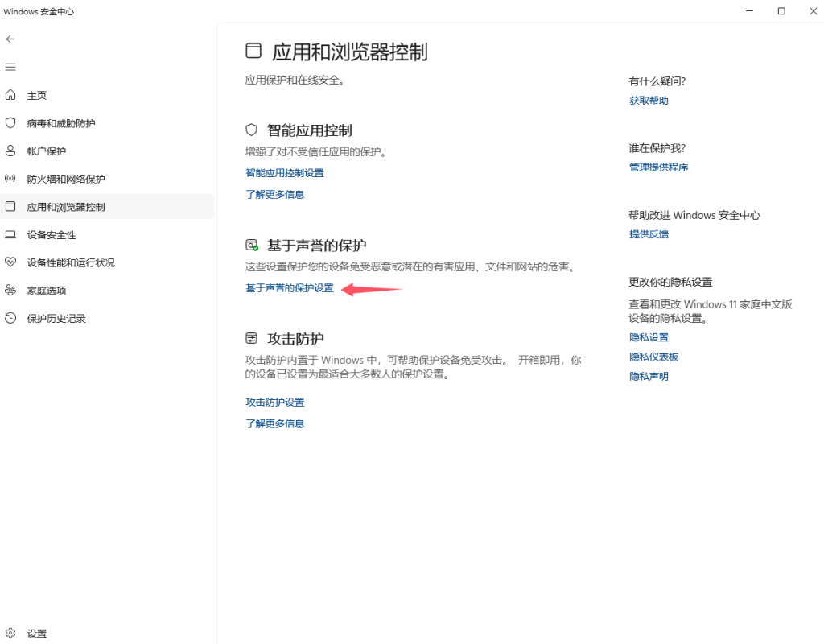The image size is (824, 644).
Task: Click the icon beside 基于声誉的保护 heading
Action: point(252,245)
